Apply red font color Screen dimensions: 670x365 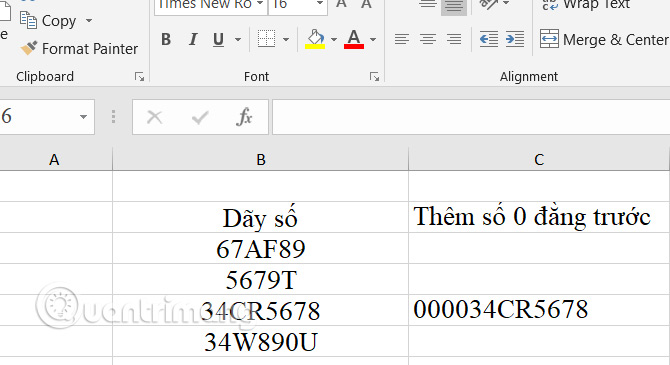[x=354, y=39]
